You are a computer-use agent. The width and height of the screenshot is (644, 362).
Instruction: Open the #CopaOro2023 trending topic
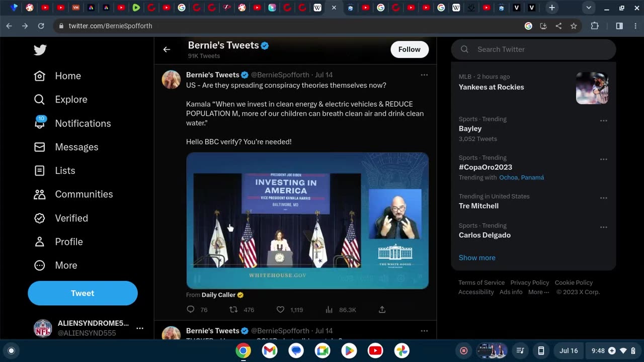(486, 167)
